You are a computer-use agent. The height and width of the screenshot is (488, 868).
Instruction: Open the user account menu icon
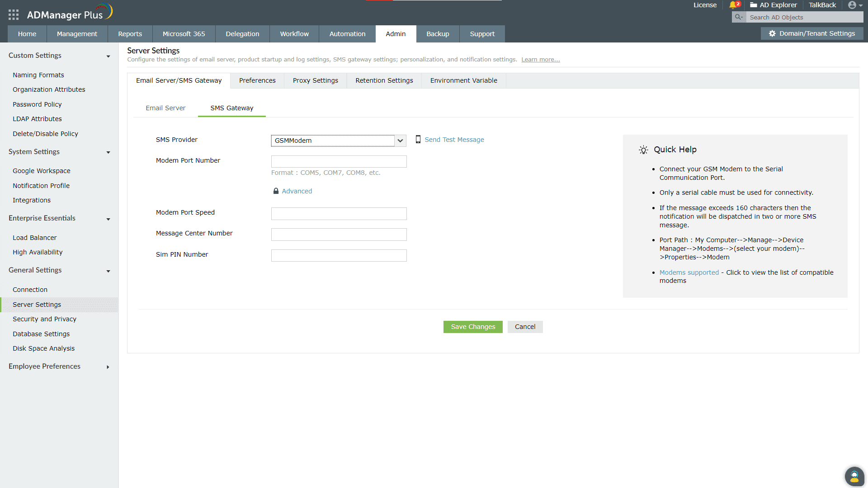click(x=853, y=5)
